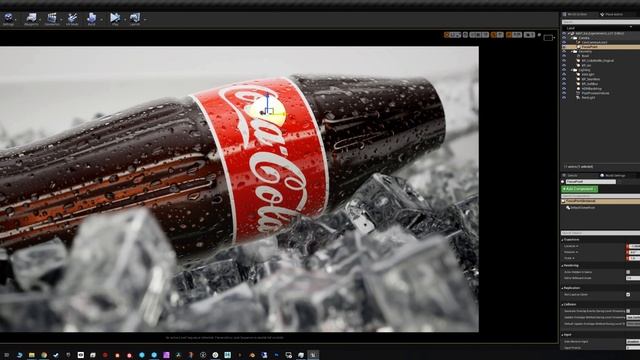
Task: Collapse the Geometry folder in outliner
Action: point(571,51)
